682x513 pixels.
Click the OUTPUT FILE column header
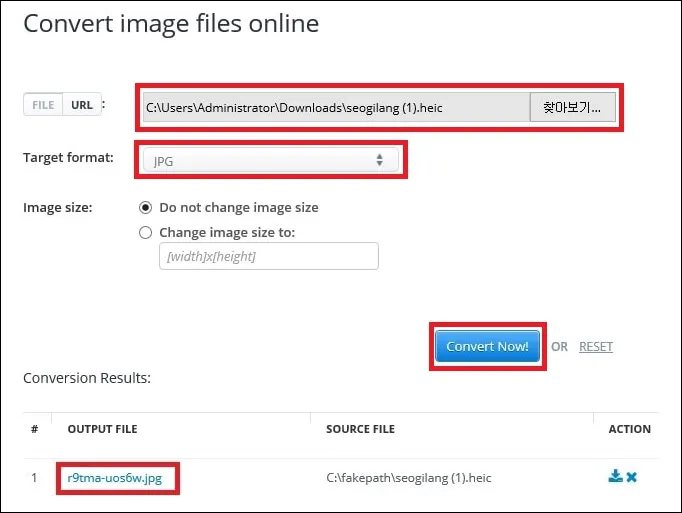102,429
